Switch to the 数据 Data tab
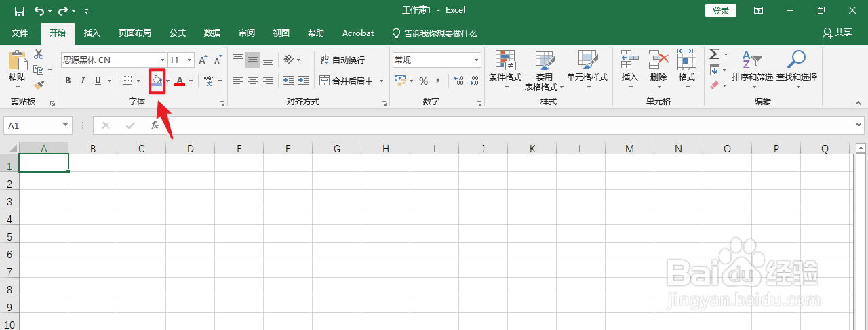 point(212,33)
